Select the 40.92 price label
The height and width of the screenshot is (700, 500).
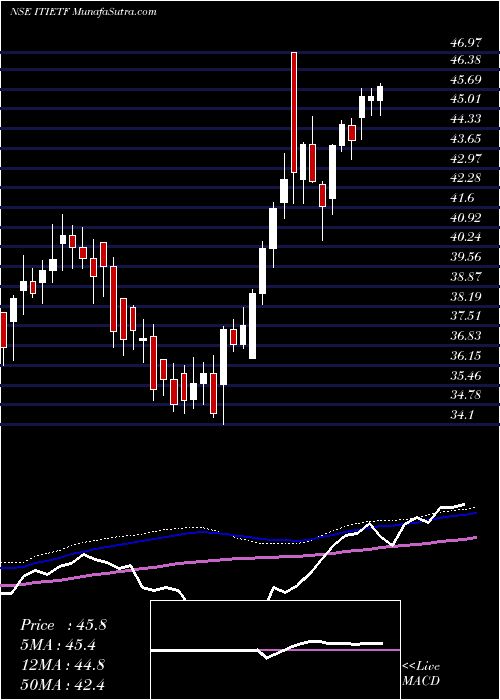tap(466, 218)
